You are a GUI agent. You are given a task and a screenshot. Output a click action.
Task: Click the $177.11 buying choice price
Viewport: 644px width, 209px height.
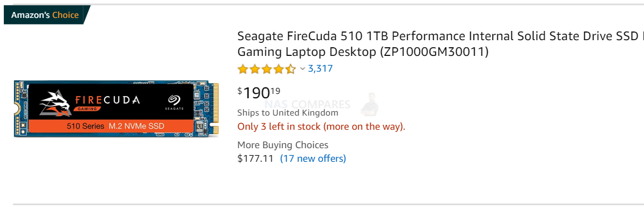tap(256, 159)
